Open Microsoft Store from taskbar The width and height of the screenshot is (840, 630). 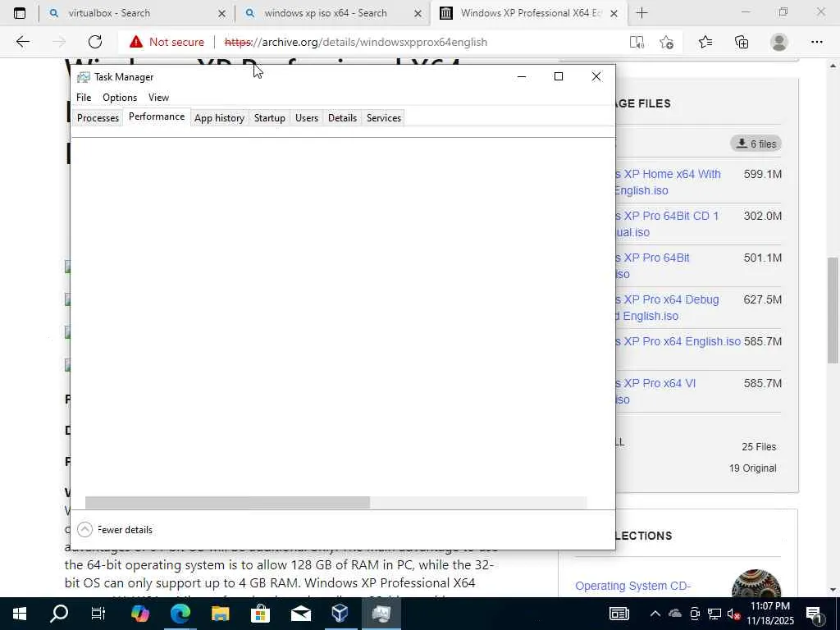tap(260, 614)
